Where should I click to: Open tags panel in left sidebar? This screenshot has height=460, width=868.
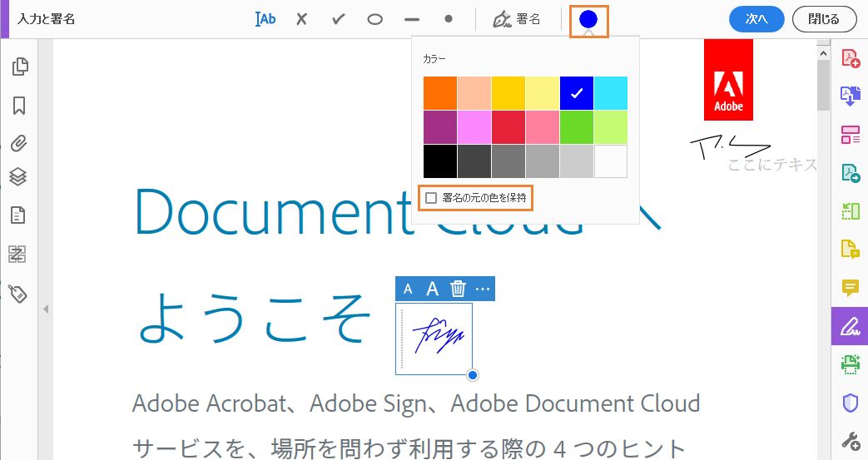point(17,294)
